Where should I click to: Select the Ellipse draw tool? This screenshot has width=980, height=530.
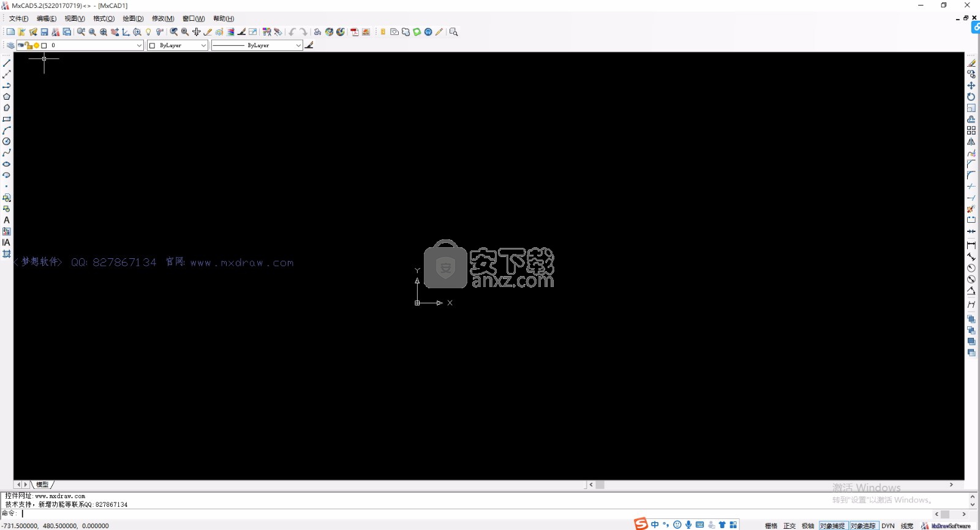tap(7, 164)
